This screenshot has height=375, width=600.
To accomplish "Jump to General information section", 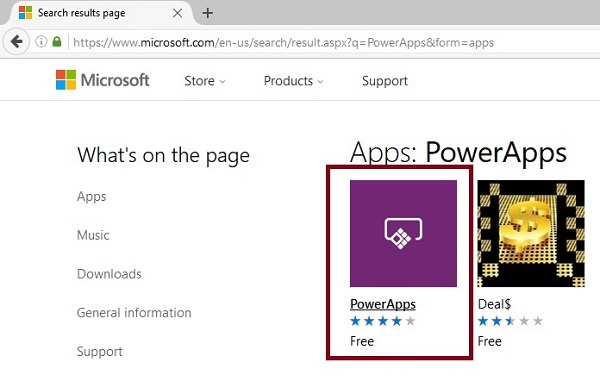I will pos(134,313).
